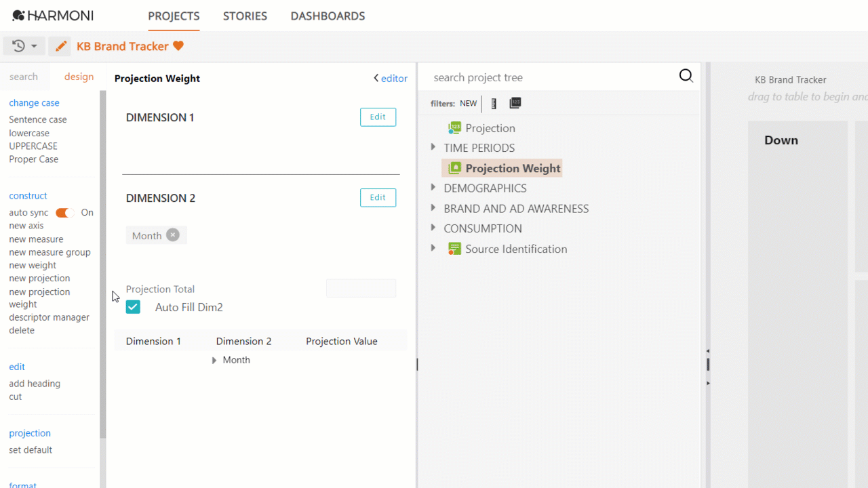This screenshot has height=488, width=868.
Task: Open the descriptor manager
Action: pos(49,317)
